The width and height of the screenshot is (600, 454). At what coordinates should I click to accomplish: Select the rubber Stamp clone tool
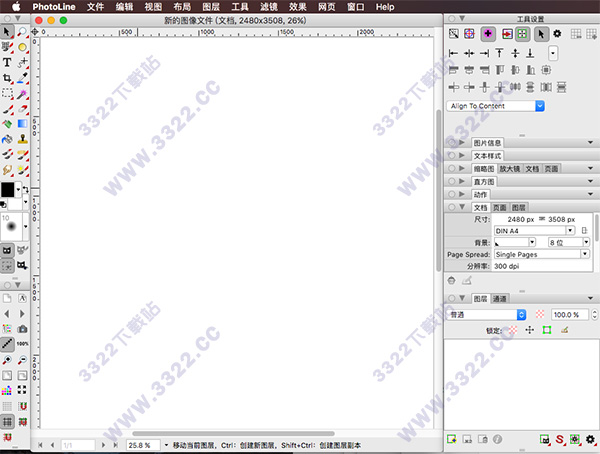tap(23, 139)
